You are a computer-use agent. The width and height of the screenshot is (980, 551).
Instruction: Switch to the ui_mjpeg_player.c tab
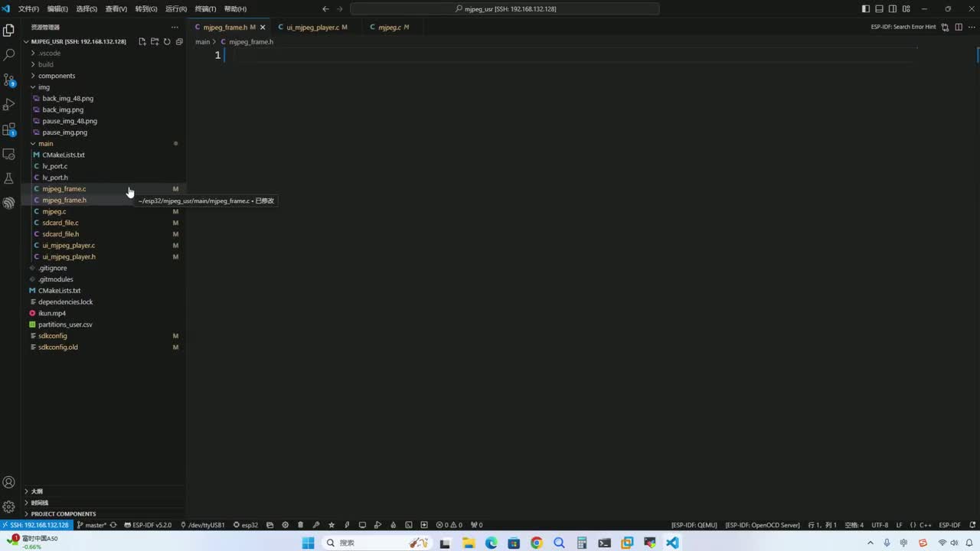coord(313,28)
